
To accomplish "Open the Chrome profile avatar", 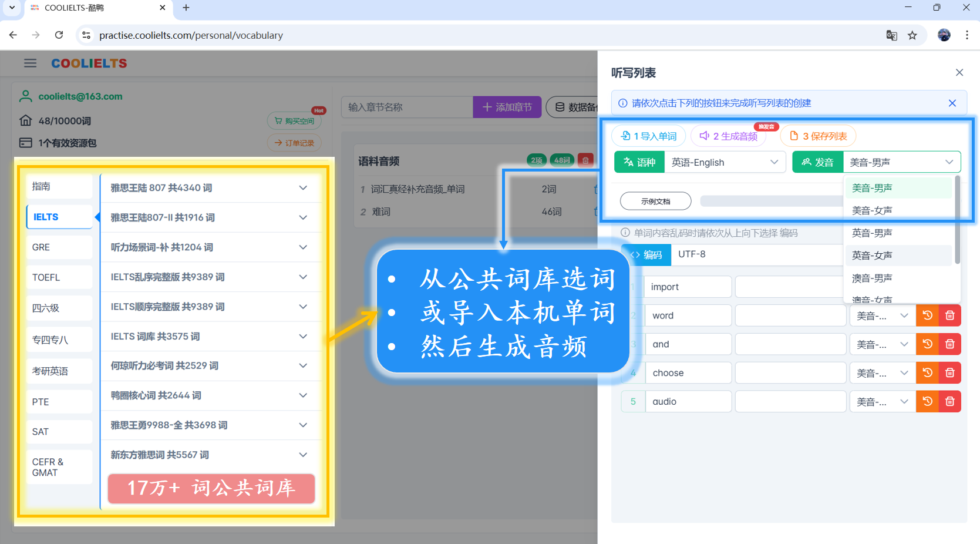I will pyautogui.click(x=944, y=35).
